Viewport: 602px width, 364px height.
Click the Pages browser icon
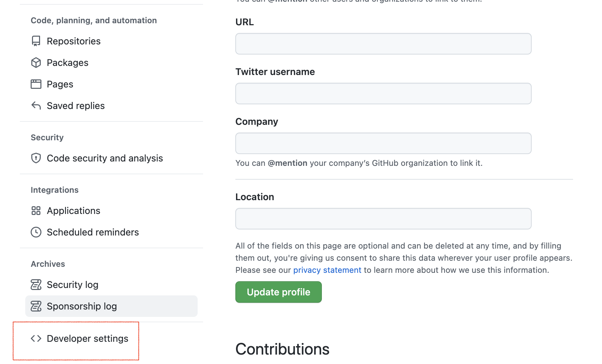pyautogui.click(x=36, y=84)
